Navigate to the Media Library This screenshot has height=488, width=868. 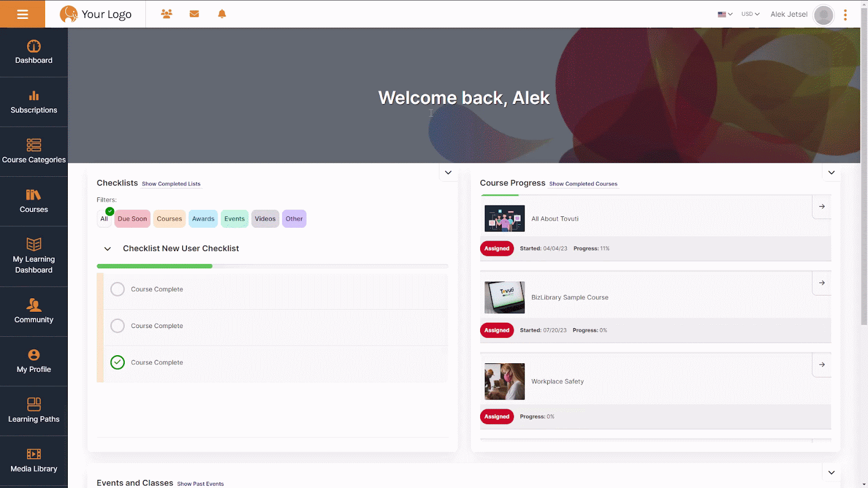(34, 460)
